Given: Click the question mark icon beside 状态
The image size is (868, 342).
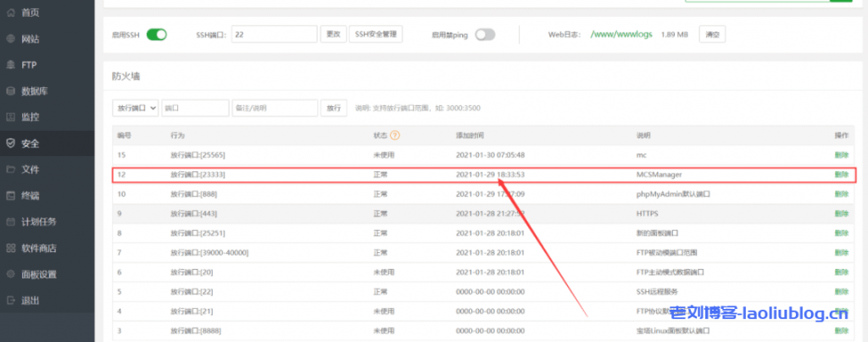Looking at the screenshot, I should coord(394,135).
